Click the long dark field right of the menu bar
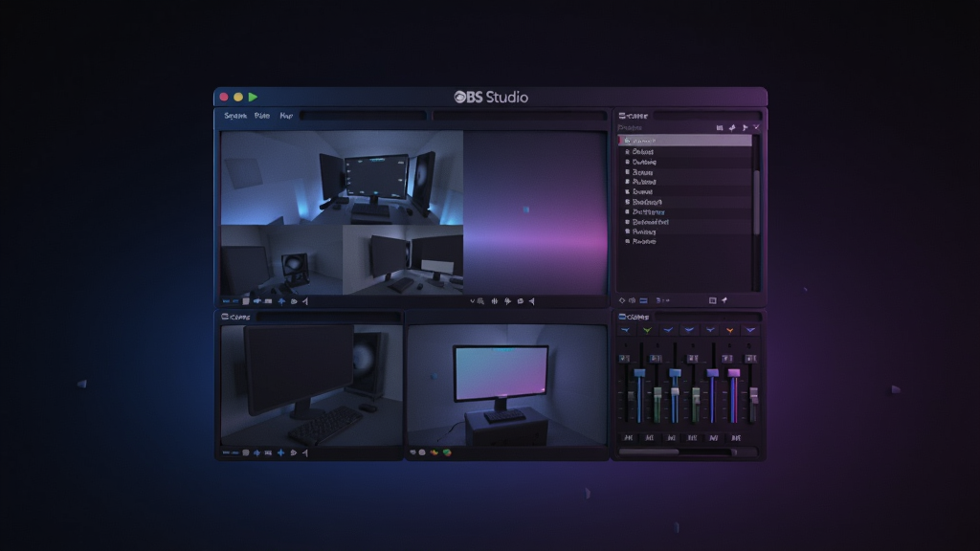This screenshot has height=551, width=980. tap(520, 116)
